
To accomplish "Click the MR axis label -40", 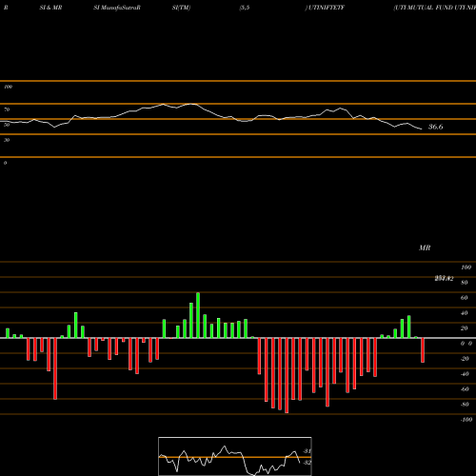I will (x=465, y=374).
